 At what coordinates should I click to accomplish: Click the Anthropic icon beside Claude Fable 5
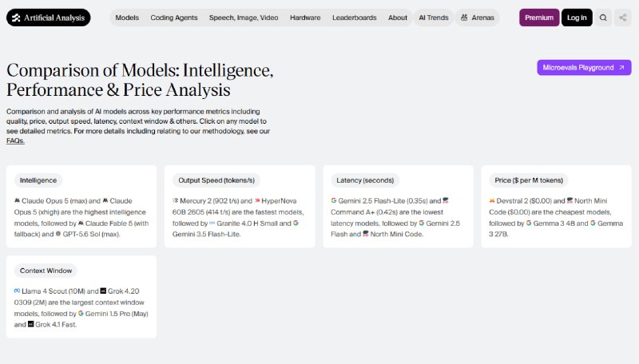click(81, 224)
